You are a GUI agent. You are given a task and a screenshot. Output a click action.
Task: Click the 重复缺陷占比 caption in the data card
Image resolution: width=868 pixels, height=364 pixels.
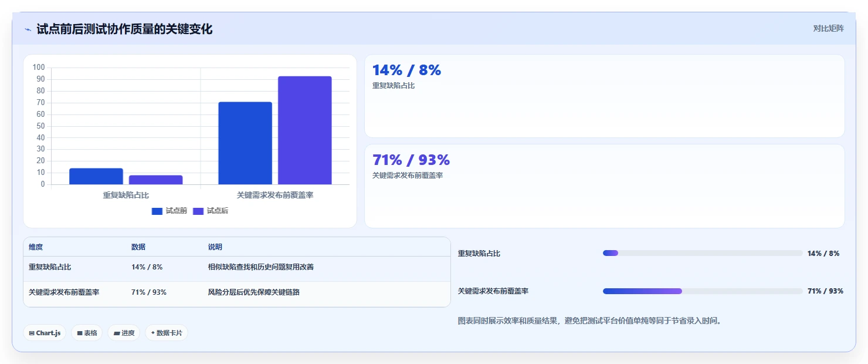394,86
